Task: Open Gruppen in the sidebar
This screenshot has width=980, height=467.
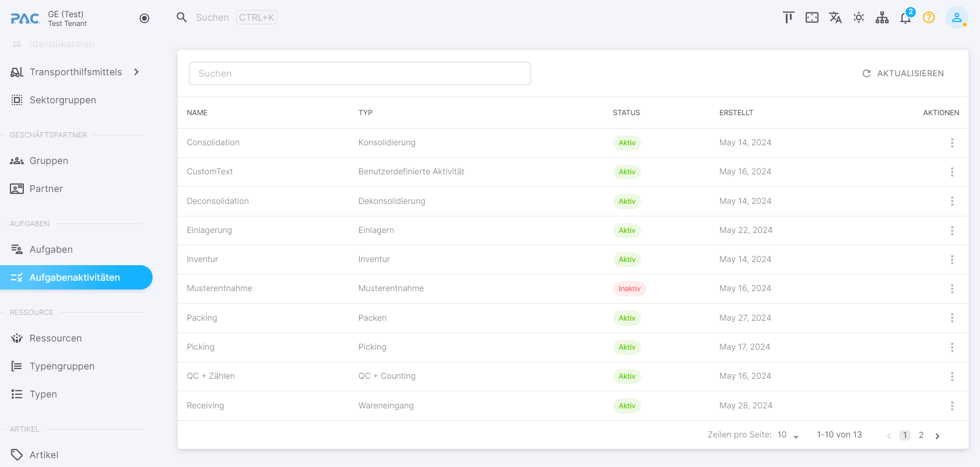Action: tap(49, 161)
